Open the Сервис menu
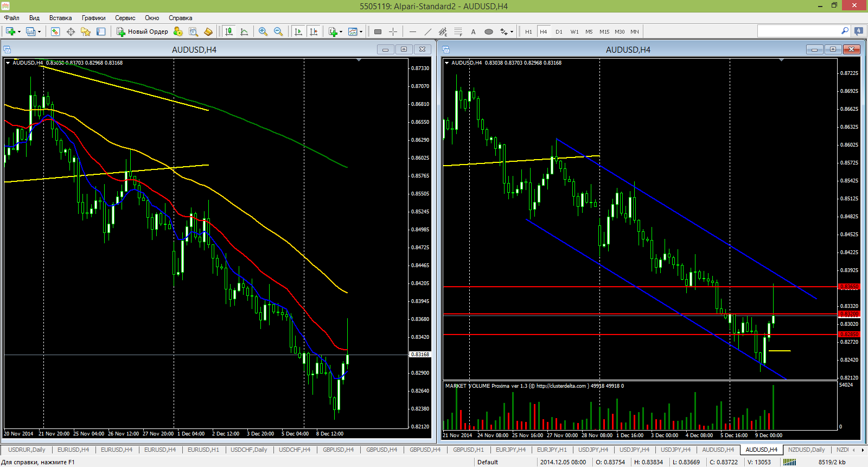The image size is (868, 467). coord(125,18)
